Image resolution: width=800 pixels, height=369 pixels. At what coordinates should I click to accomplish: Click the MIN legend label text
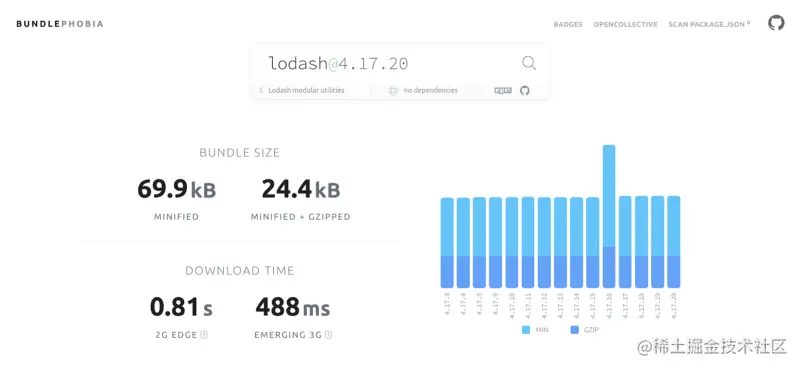point(542,330)
